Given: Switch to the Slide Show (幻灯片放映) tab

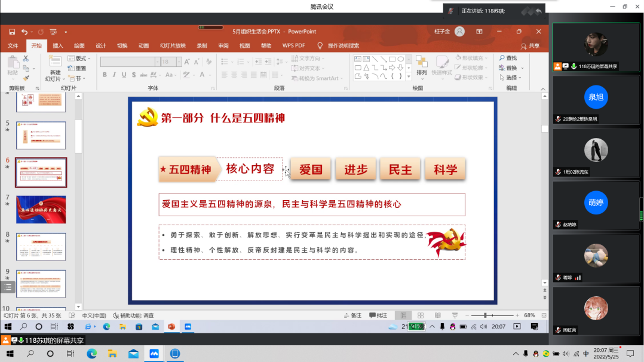Looking at the screenshot, I should [173, 45].
